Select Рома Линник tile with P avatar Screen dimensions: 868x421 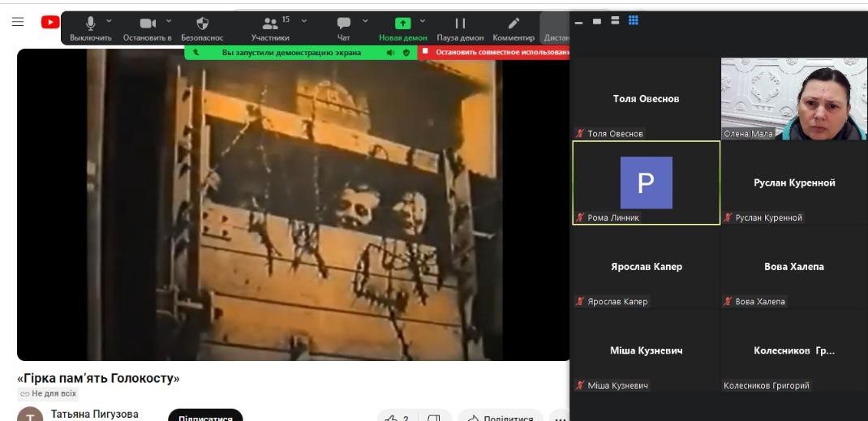646,183
